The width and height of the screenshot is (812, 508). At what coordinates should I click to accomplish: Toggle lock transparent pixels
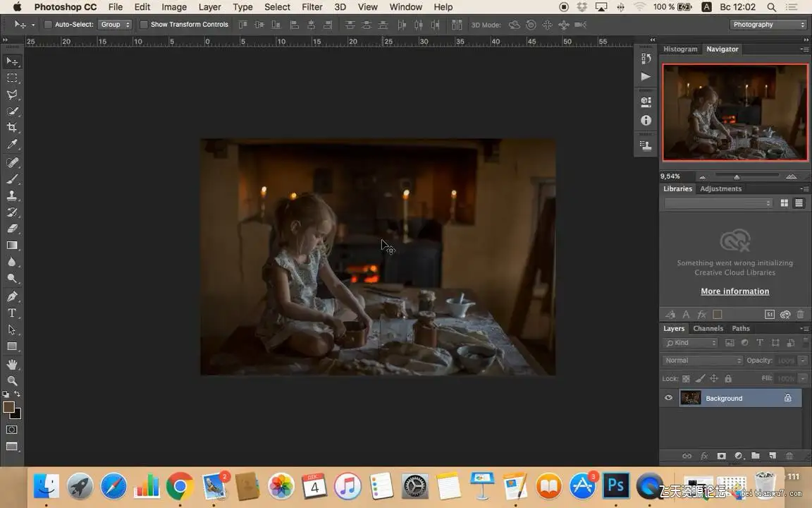coord(686,379)
